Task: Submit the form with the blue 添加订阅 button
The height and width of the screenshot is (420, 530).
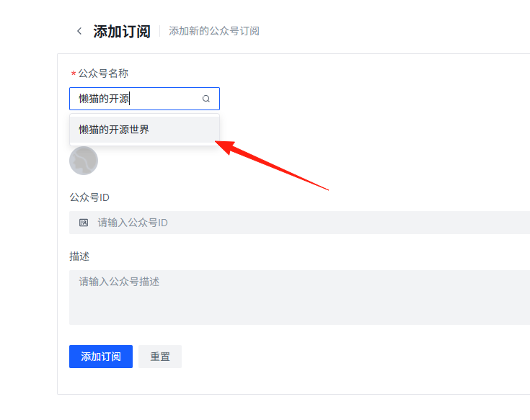Action: coord(101,357)
